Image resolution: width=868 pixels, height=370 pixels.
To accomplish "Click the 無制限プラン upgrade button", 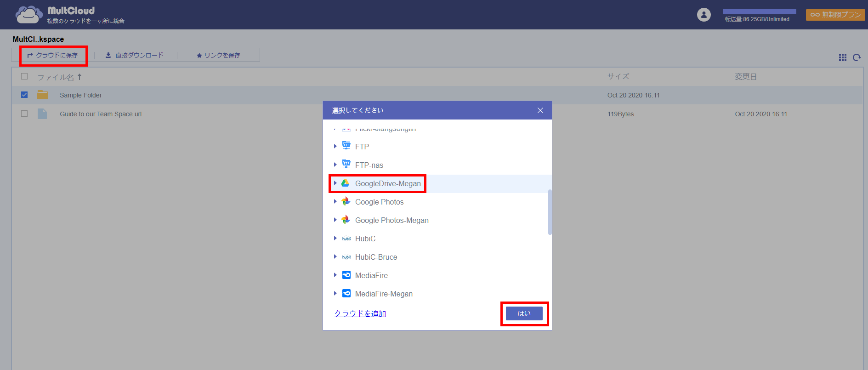I will [x=835, y=15].
